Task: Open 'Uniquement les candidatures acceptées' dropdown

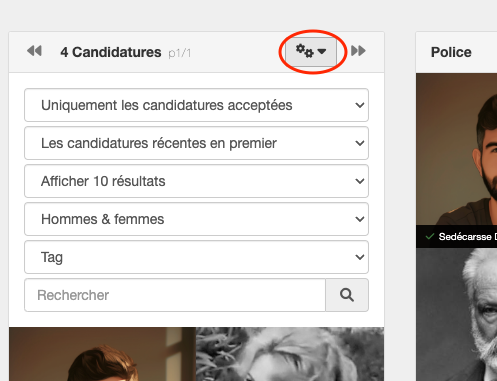Action: [x=196, y=105]
